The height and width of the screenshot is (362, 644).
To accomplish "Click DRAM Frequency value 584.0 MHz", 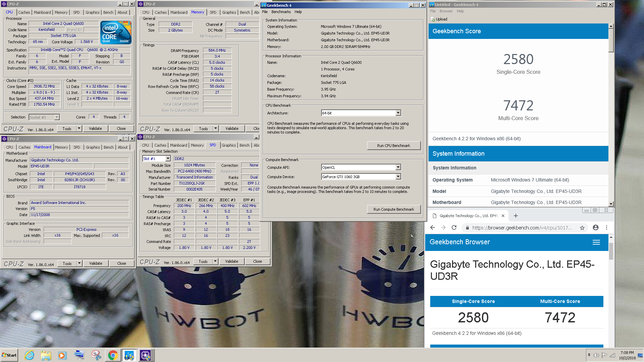I will pyautogui.click(x=217, y=50).
